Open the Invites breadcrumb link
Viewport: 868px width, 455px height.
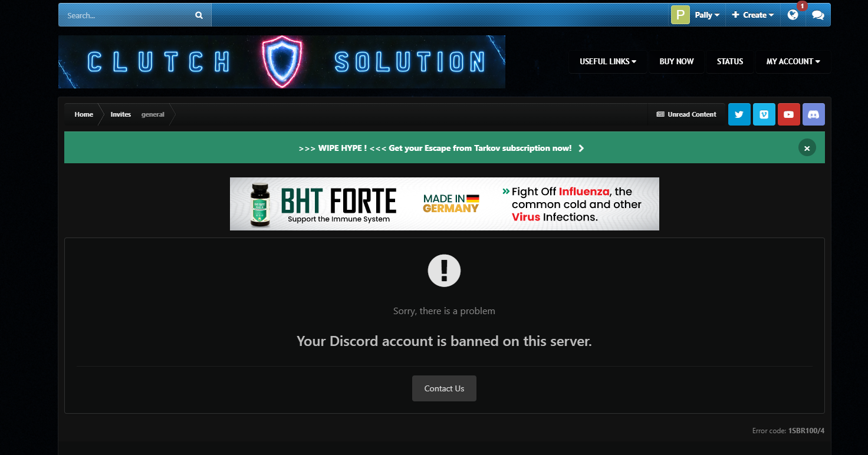121,114
